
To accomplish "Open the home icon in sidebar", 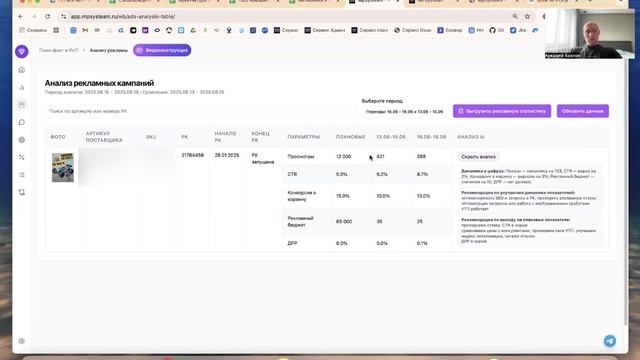I will click(22, 70).
